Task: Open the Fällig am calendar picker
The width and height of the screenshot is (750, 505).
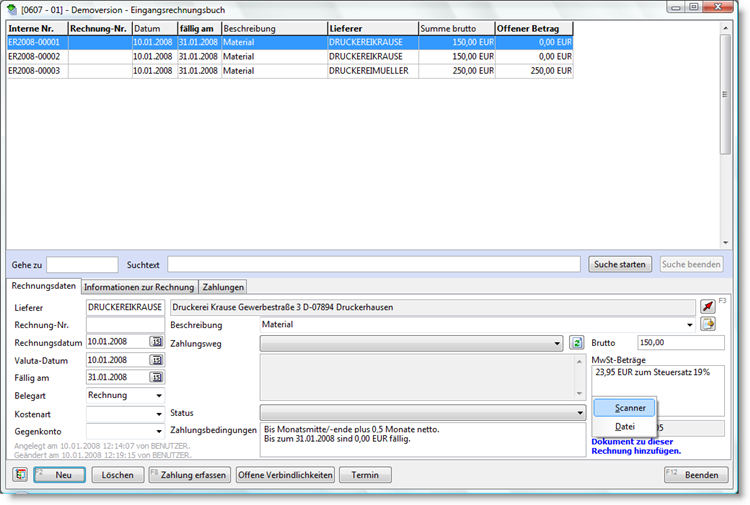Action: (x=156, y=378)
